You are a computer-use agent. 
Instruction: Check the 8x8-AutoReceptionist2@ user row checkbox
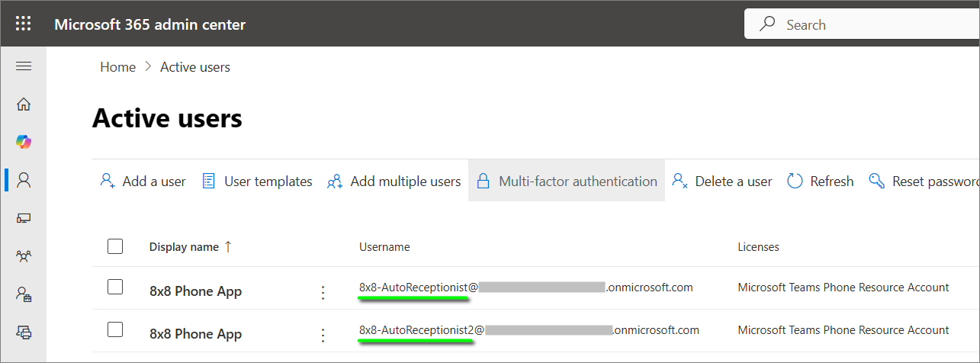(115, 329)
